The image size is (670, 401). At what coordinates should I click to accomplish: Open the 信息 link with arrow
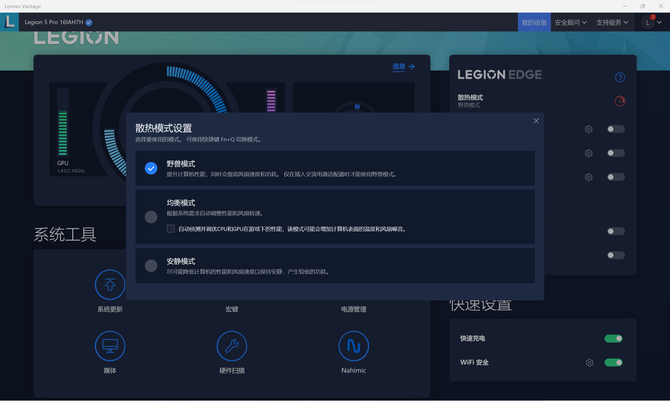(404, 67)
